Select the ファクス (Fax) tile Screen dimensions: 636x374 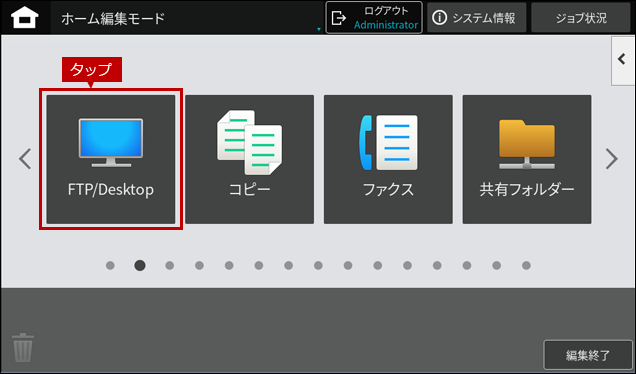[388, 159]
